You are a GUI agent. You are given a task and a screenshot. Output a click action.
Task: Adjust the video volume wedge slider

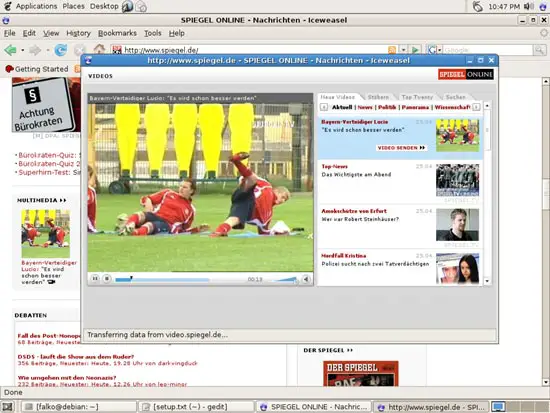(285, 279)
